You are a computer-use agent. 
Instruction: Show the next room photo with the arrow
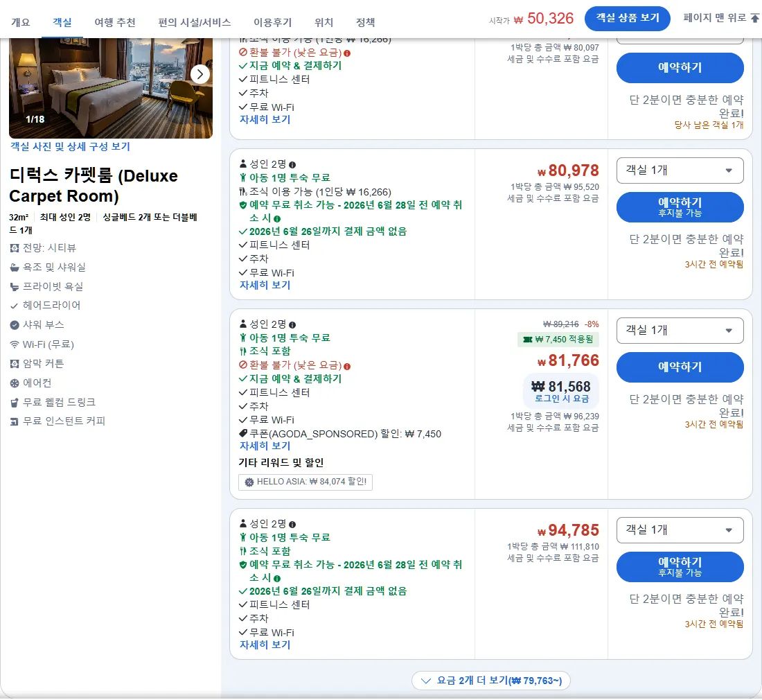200,74
